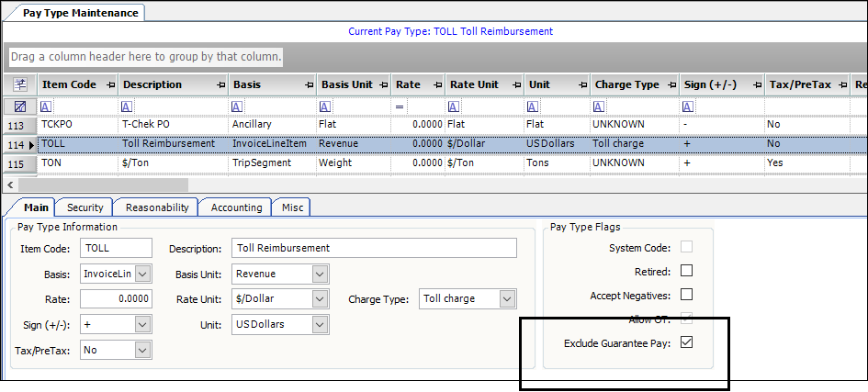Uncheck Exclude Guarantee Pay

point(686,343)
